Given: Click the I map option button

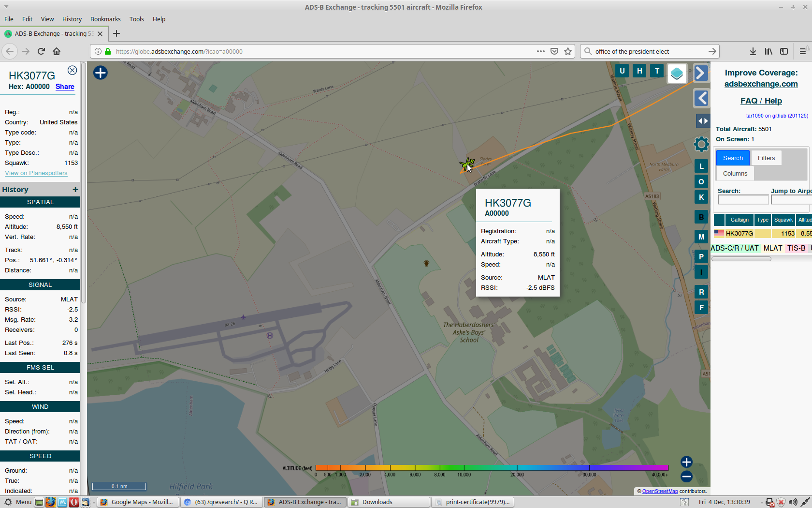Looking at the screenshot, I should coord(701,272).
